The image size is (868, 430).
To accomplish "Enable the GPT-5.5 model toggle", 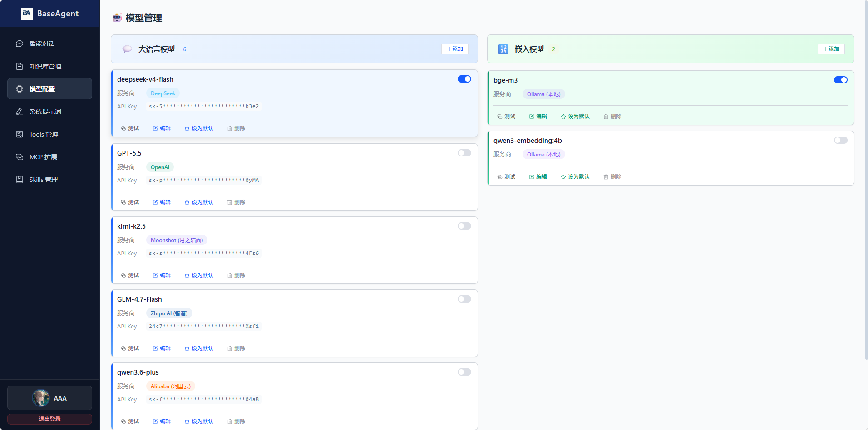I will tap(464, 153).
